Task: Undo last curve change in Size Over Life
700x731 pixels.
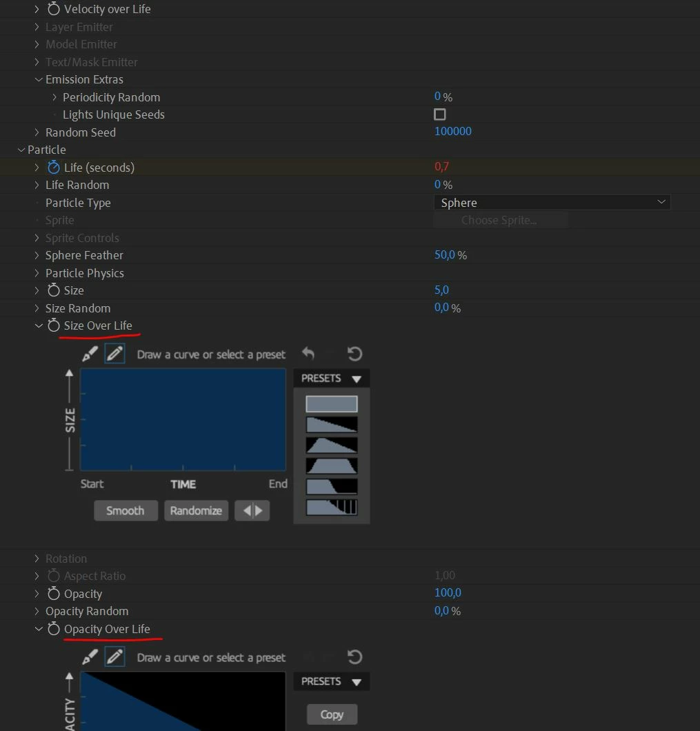Action: click(x=308, y=353)
